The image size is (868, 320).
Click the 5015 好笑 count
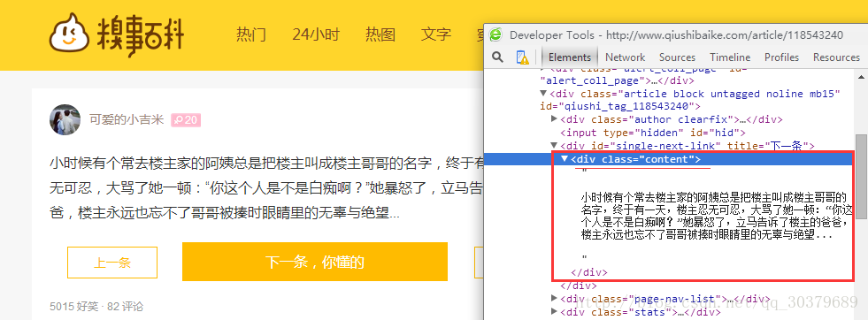[x=73, y=306]
